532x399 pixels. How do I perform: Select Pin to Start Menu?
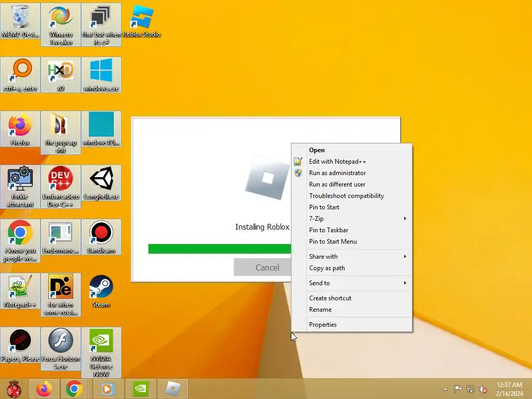pyautogui.click(x=352, y=242)
